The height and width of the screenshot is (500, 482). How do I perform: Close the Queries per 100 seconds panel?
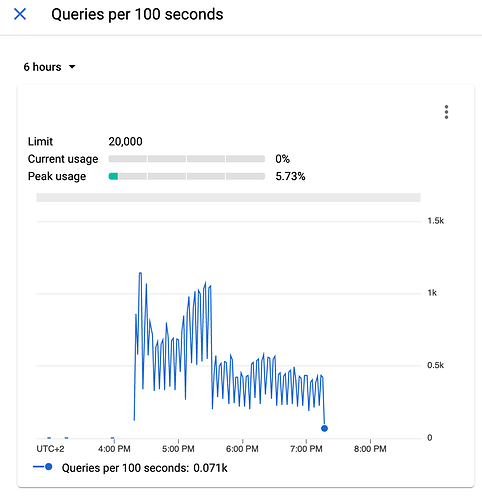coord(20,14)
